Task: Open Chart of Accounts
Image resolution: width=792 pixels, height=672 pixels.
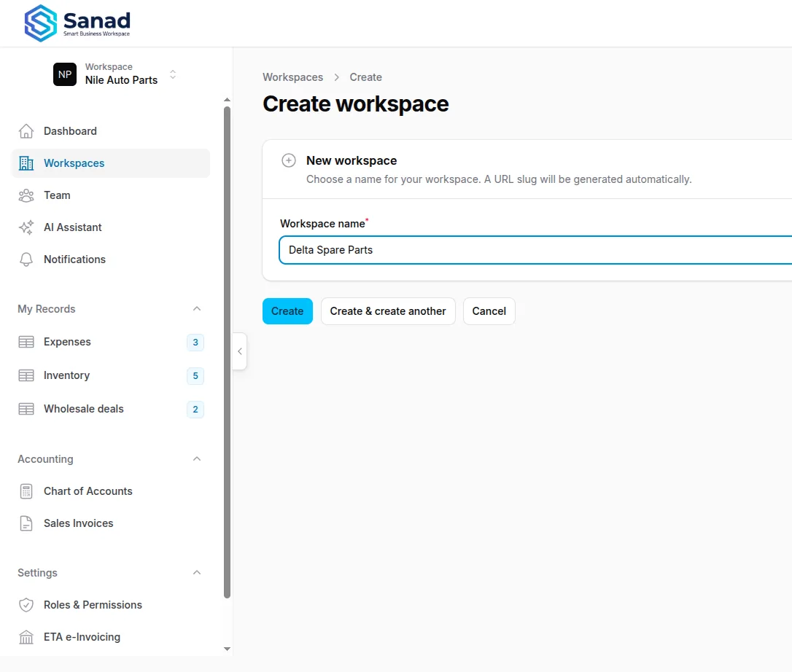Action: (111, 491)
